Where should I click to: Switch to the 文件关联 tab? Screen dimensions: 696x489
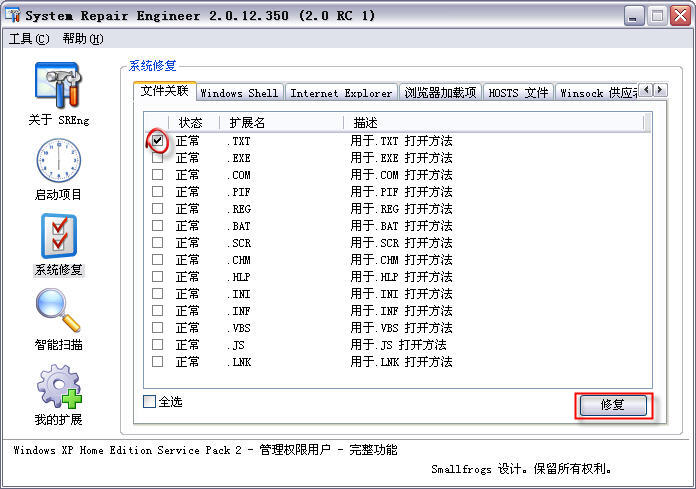165,91
